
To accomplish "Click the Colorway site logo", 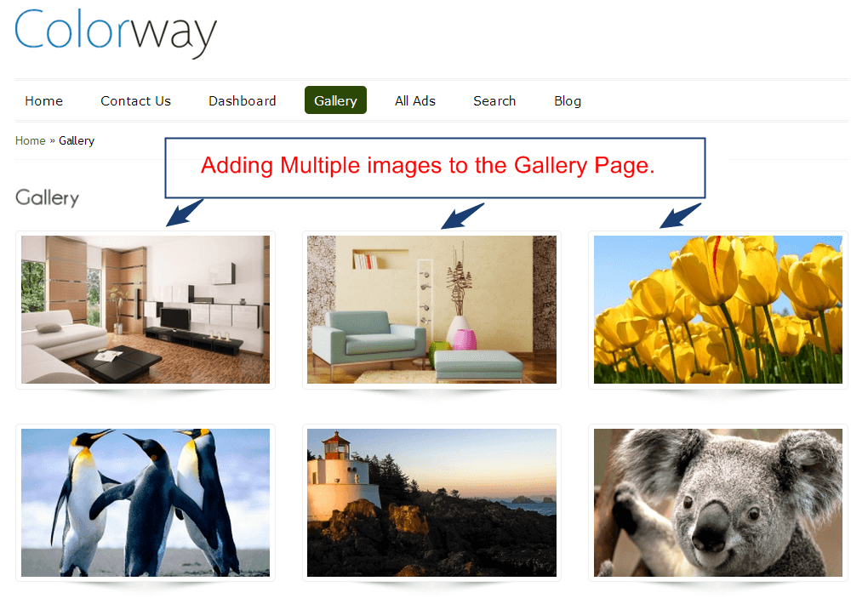I will 116,32.
